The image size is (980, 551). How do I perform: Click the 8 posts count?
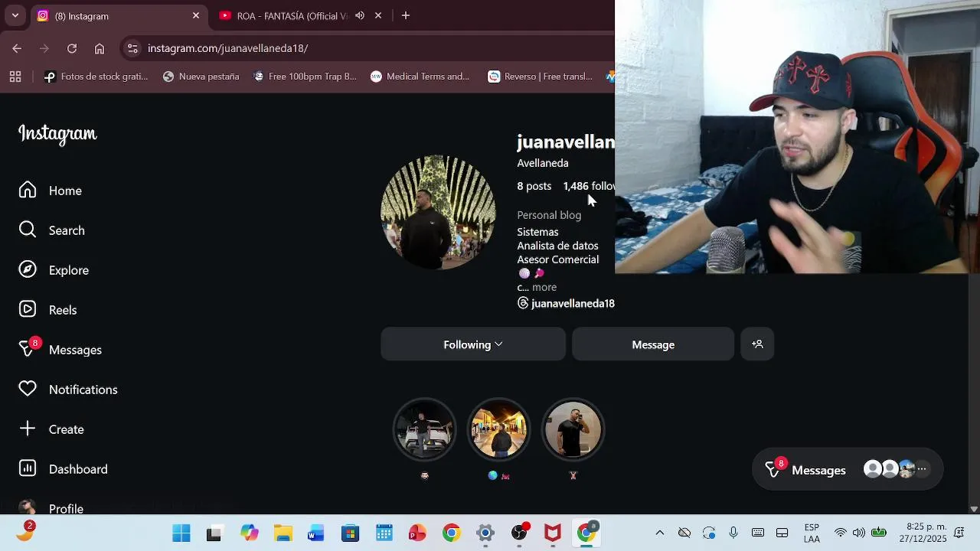tap(534, 186)
